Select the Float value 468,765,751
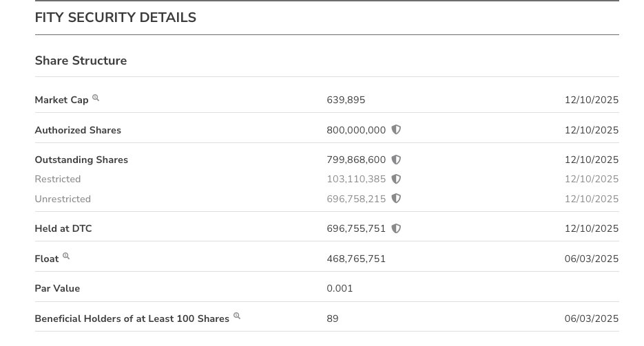The height and width of the screenshot is (346, 644). (356, 259)
